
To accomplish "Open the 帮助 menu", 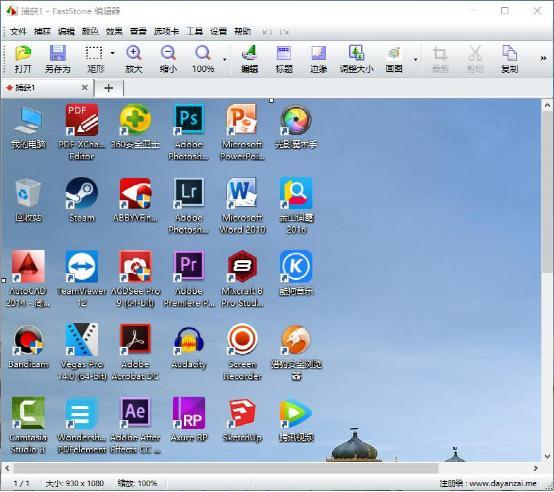I will (242, 31).
